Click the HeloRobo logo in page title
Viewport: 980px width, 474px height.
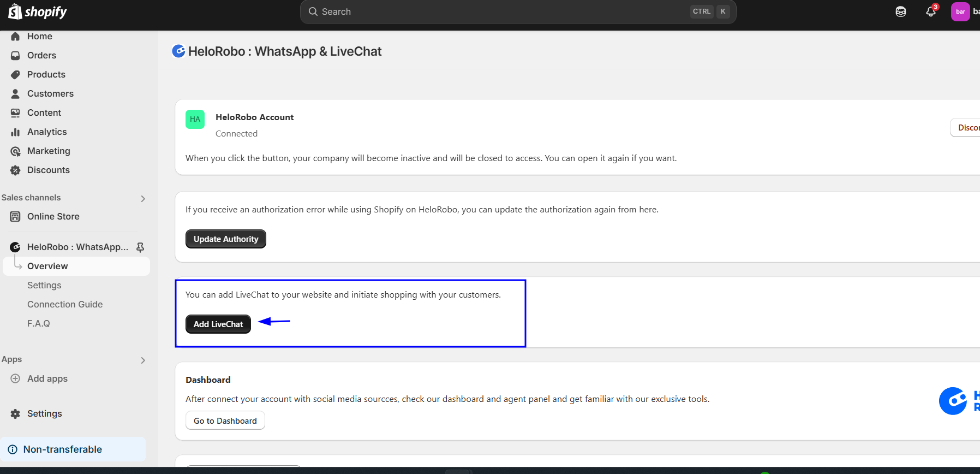[178, 51]
